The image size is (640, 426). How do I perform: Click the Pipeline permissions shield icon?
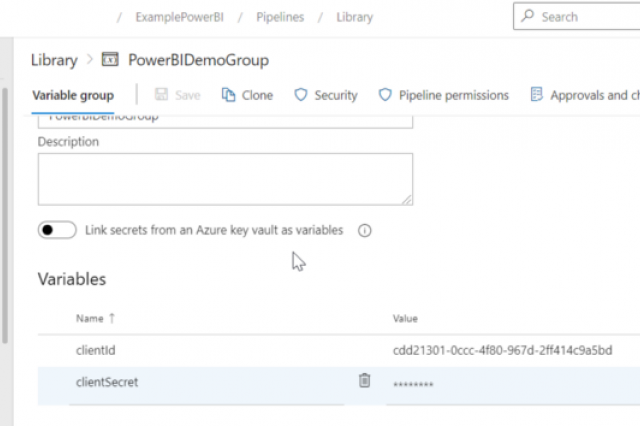coord(385,95)
